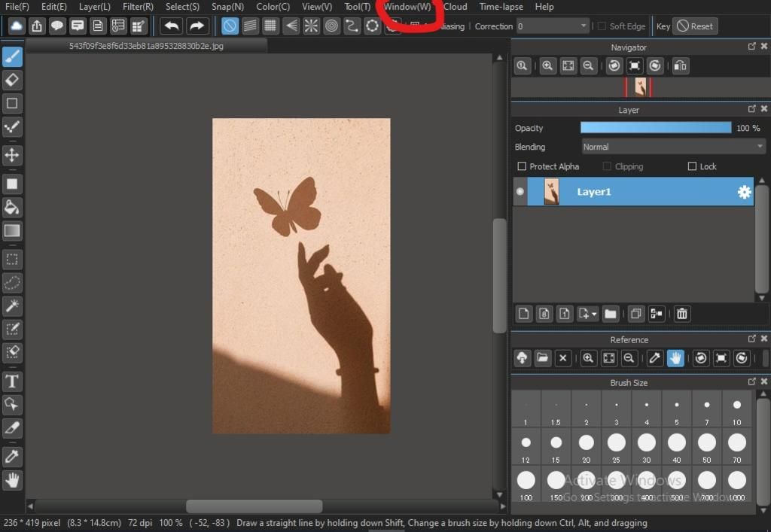
Task: Select the Text tool
Action: tap(12, 382)
